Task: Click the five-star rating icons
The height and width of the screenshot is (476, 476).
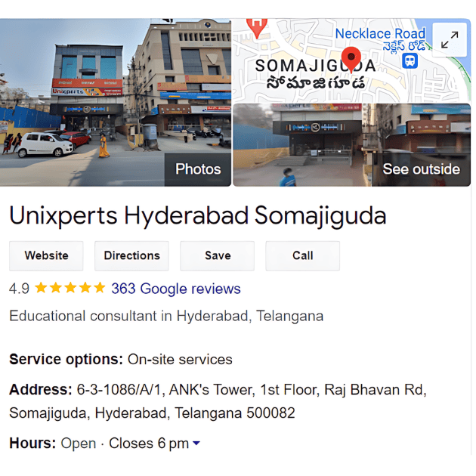Action: click(x=70, y=288)
